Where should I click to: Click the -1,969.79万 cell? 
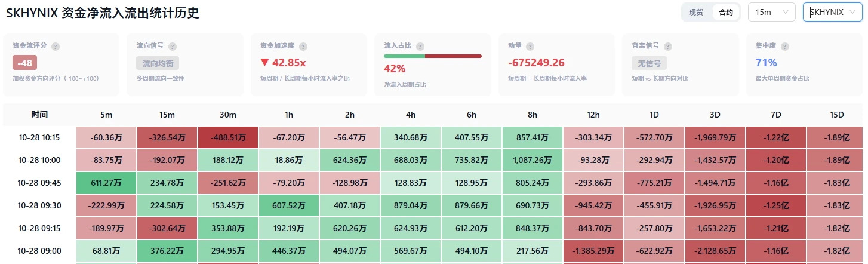click(x=715, y=137)
